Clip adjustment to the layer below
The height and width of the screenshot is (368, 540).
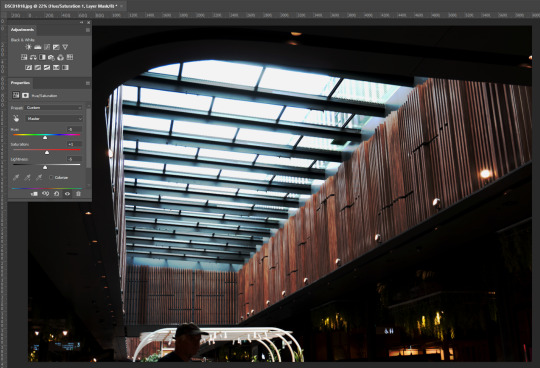34,194
